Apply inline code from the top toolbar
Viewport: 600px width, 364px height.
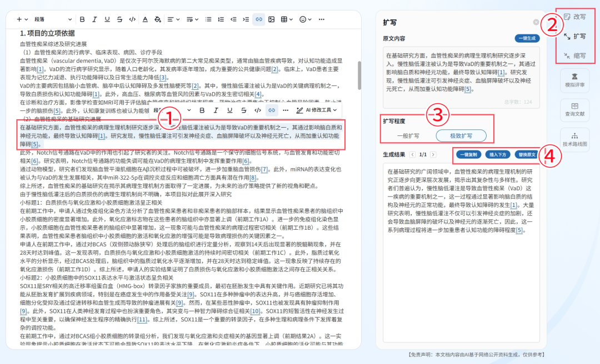(x=132, y=19)
